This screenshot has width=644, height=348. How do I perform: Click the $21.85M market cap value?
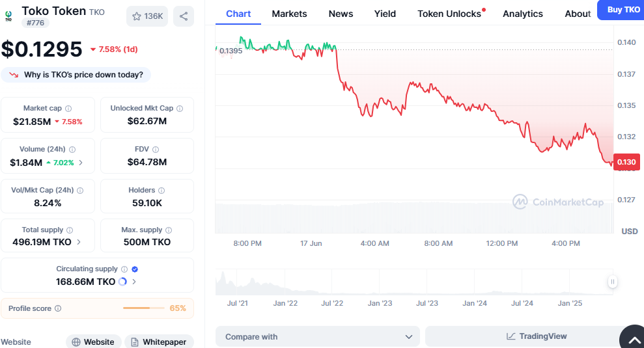tap(32, 122)
